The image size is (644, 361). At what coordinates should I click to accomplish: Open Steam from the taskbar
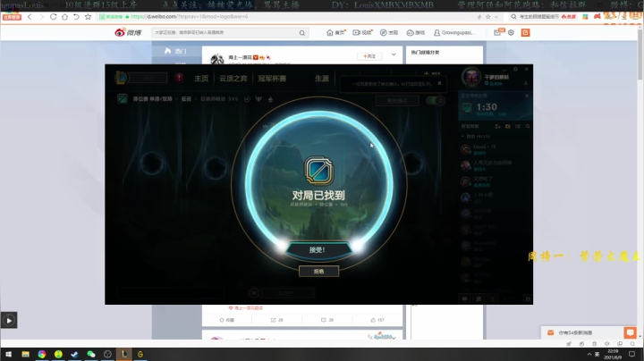point(75,354)
